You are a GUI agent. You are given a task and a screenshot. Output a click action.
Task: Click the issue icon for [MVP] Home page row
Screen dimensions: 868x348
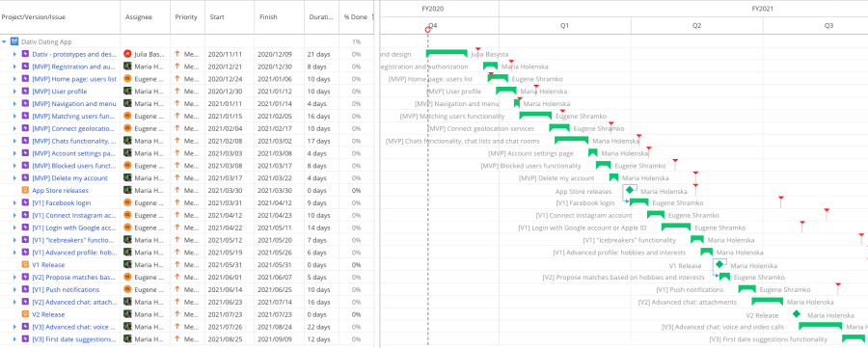tap(25, 79)
